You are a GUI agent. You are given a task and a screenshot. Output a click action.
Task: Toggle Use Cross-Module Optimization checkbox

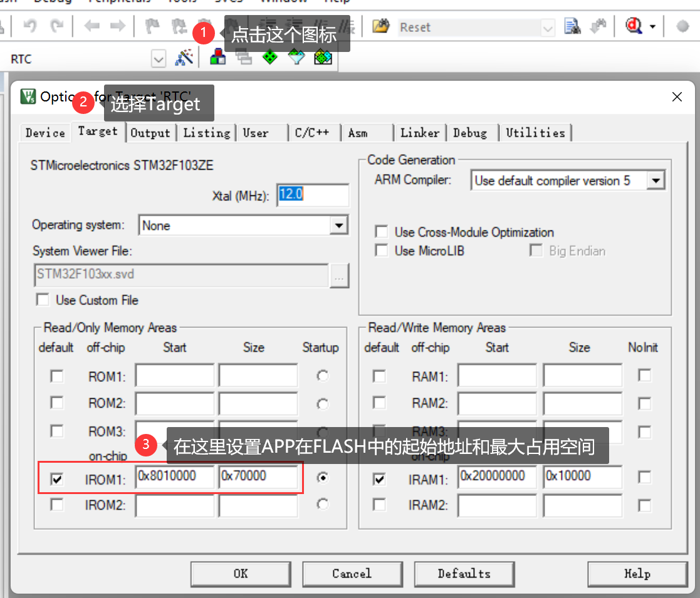[381, 232]
